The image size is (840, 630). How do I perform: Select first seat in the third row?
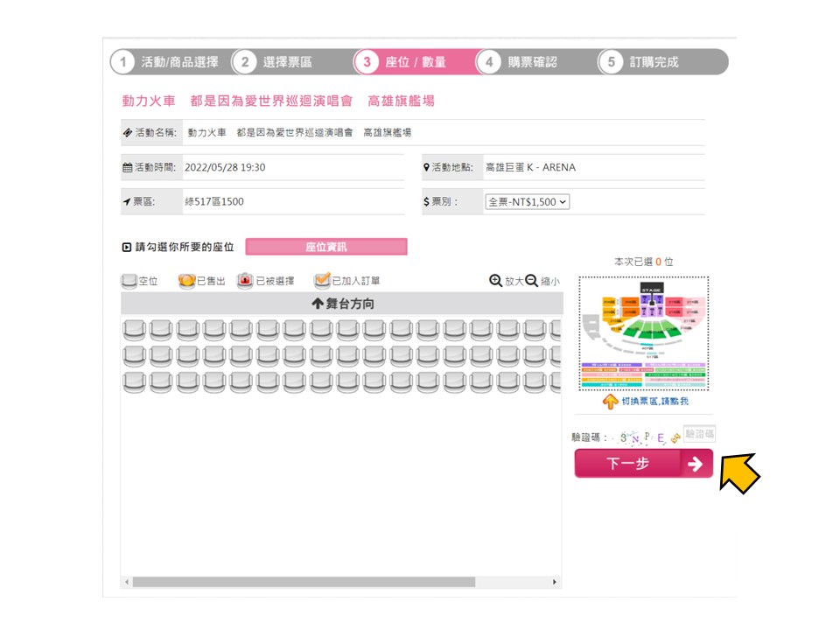tap(134, 382)
